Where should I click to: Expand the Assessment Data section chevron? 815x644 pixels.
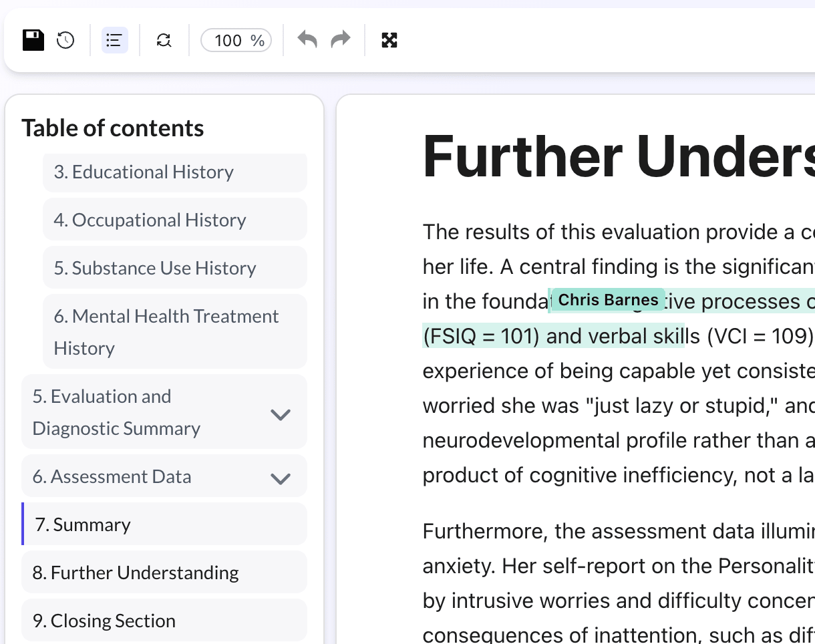coord(281,477)
